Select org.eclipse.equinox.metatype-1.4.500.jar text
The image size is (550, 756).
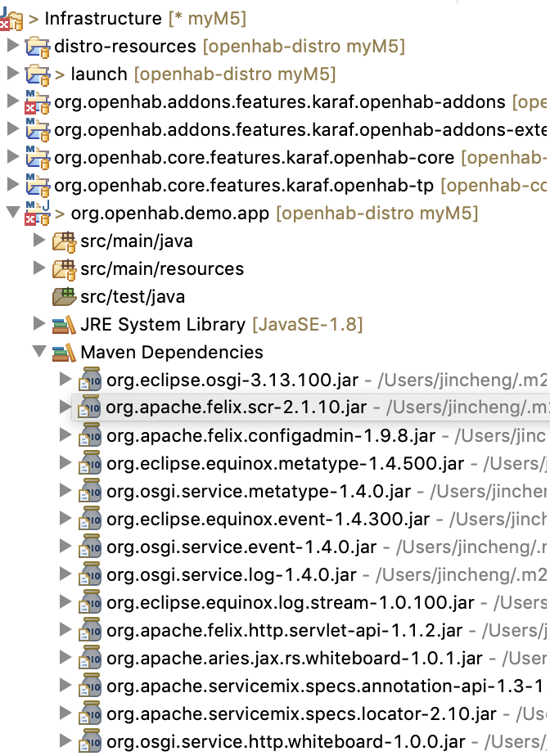pos(285,464)
